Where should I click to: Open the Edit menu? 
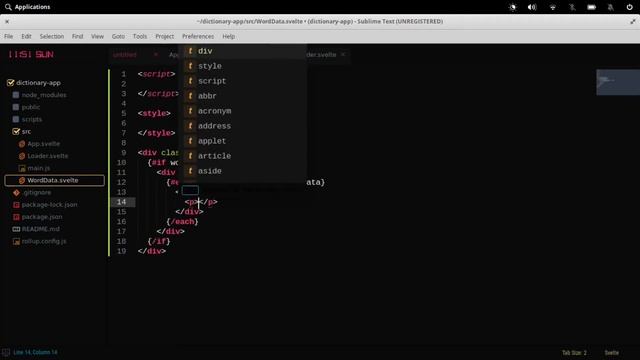pyautogui.click(x=27, y=36)
